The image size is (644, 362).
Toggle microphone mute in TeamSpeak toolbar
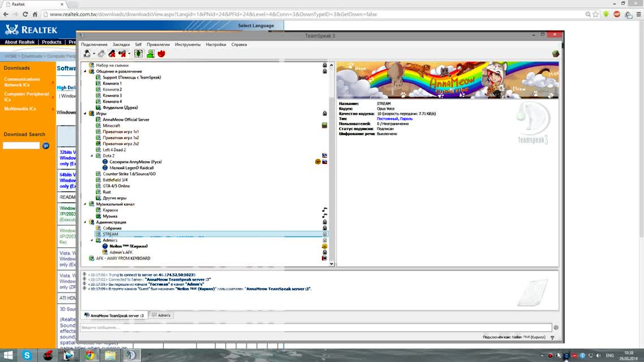(111, 54)
